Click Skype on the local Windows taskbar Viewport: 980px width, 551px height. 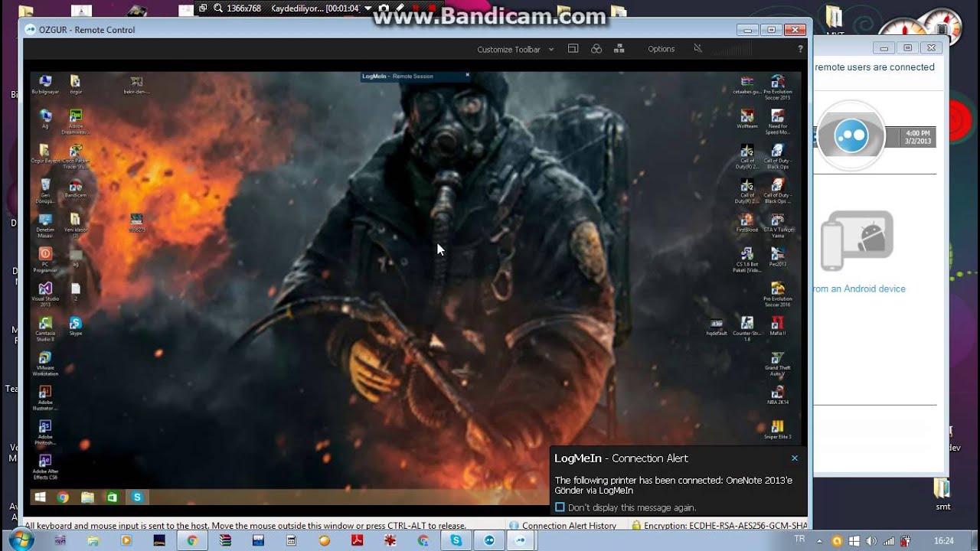tap(456, 540)
